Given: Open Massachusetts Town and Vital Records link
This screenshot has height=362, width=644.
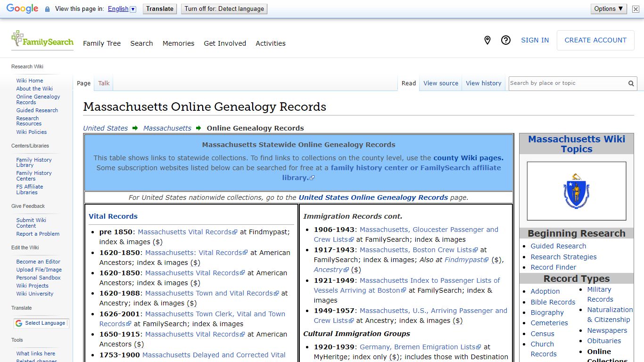Looking at the screenshot, I should click(x=212, y=293).
